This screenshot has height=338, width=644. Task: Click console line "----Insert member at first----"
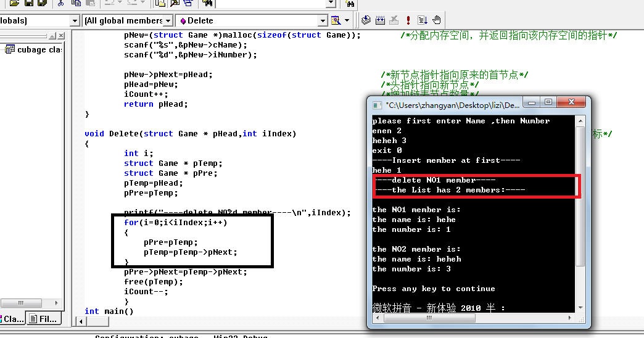coord(446,160)
